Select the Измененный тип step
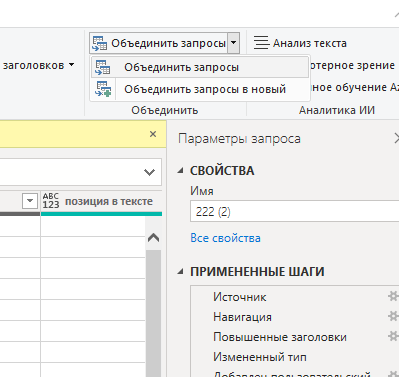Screen dimensions: 399x377 (x=260, y=357)
